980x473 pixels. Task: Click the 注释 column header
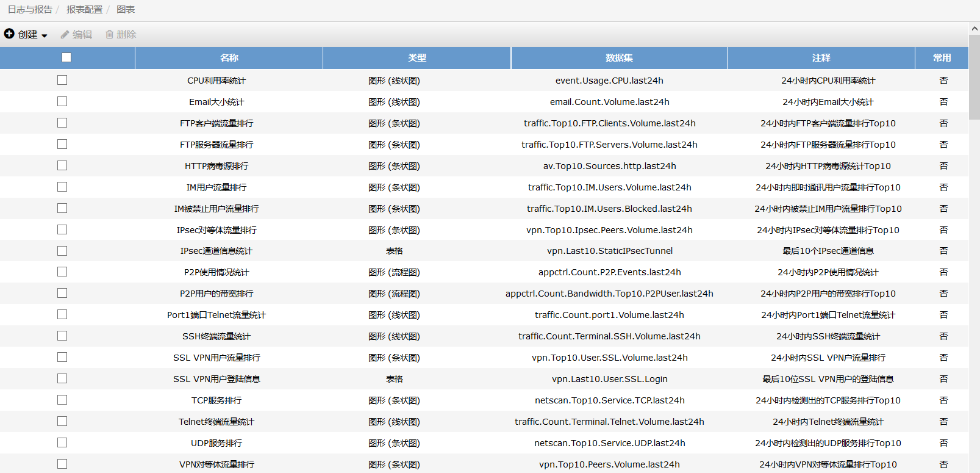click(x=821, y=58)
